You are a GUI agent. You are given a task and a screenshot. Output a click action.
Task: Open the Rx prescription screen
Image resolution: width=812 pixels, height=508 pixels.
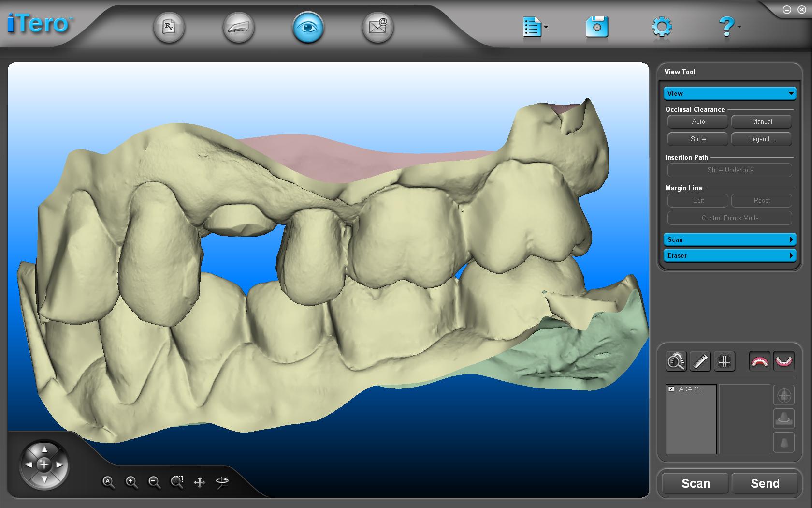coord(169,27)
